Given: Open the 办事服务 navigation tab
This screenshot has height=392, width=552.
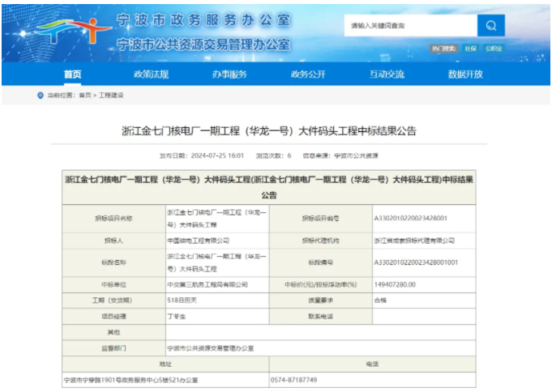Looking at the screenshot, I should 229,75.
